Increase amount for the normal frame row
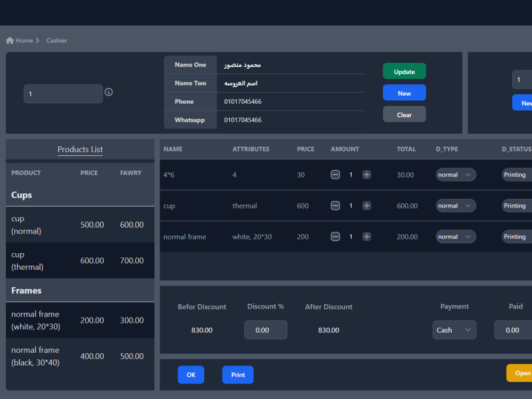Image resolution: width=532 pixels, height=399 pixels. tap(367, 237)
